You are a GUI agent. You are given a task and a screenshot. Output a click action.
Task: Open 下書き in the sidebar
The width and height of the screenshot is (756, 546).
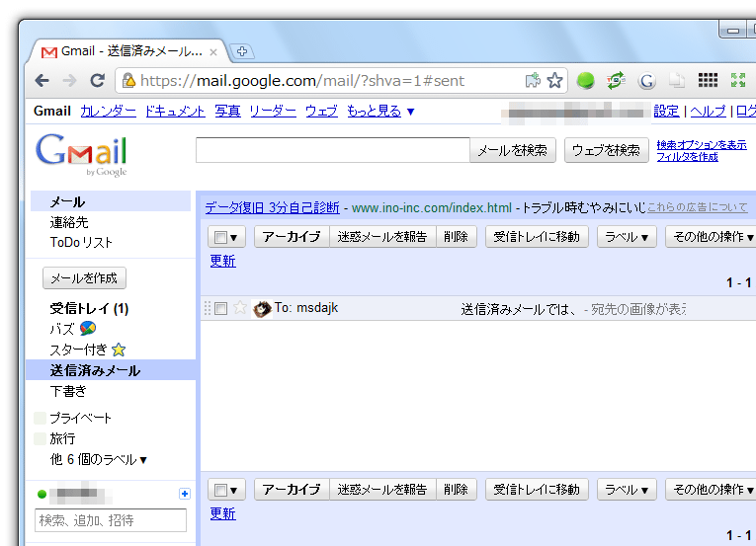pos(68,391)
